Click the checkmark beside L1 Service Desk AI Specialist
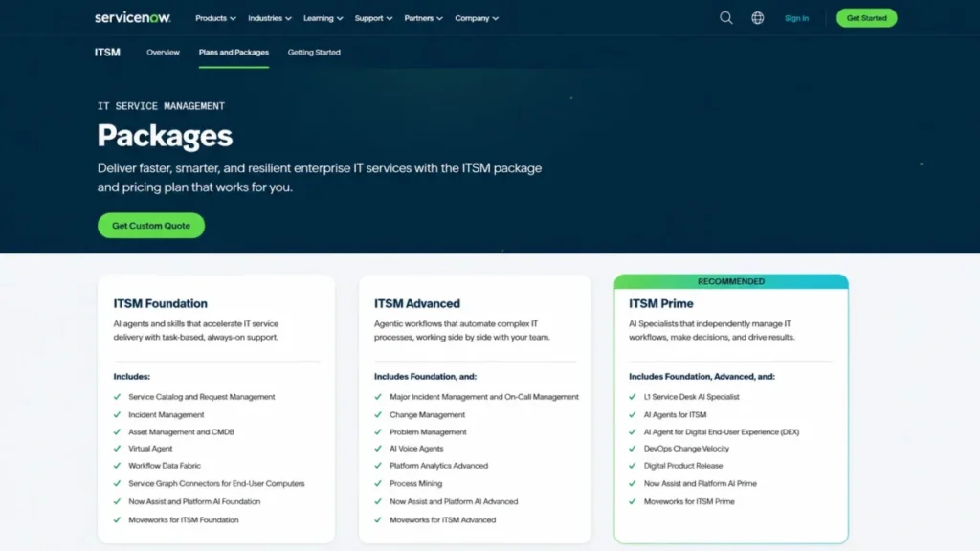980x551 pixels. click(x=633, y=397)
